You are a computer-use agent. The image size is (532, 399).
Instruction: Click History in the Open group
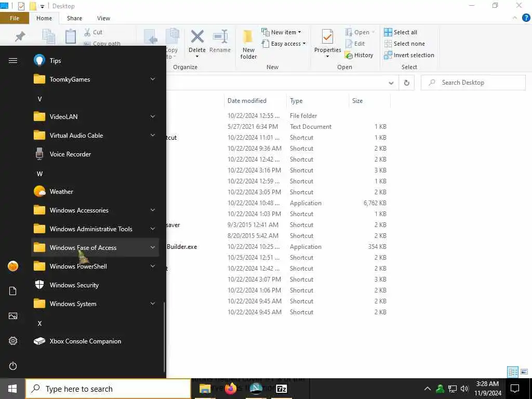pos(359,55)
